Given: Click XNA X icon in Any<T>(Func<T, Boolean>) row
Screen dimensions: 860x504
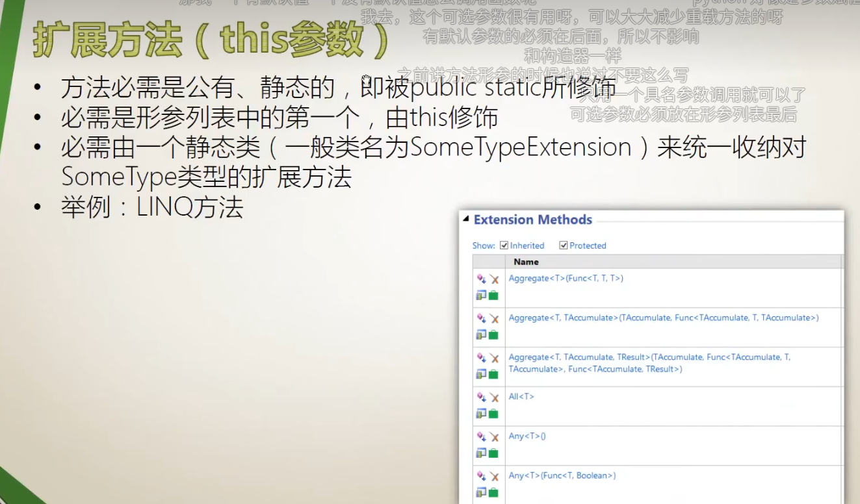Looking at the screenshot, I should click(x=494, y=477).
